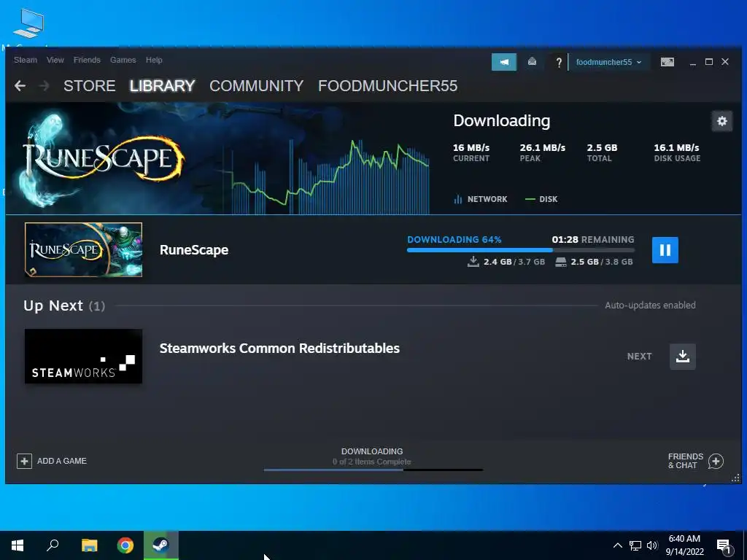The width and height of the screenshot is (747, 560).
Task: Show hidden system tray icons
Action: 617,545
